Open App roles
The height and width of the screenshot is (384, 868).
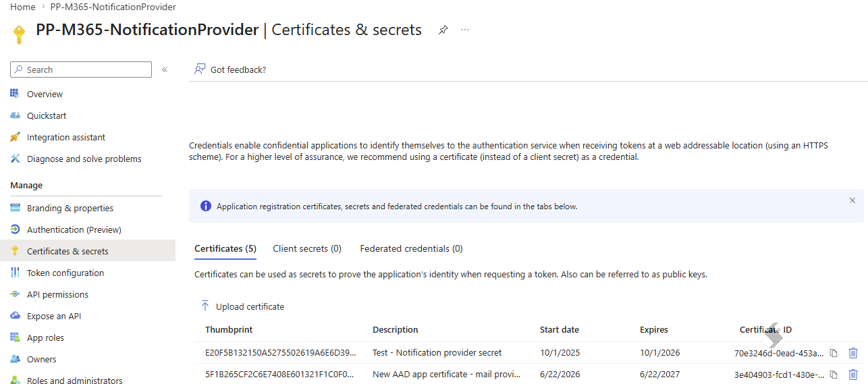(x=46, y=337)
